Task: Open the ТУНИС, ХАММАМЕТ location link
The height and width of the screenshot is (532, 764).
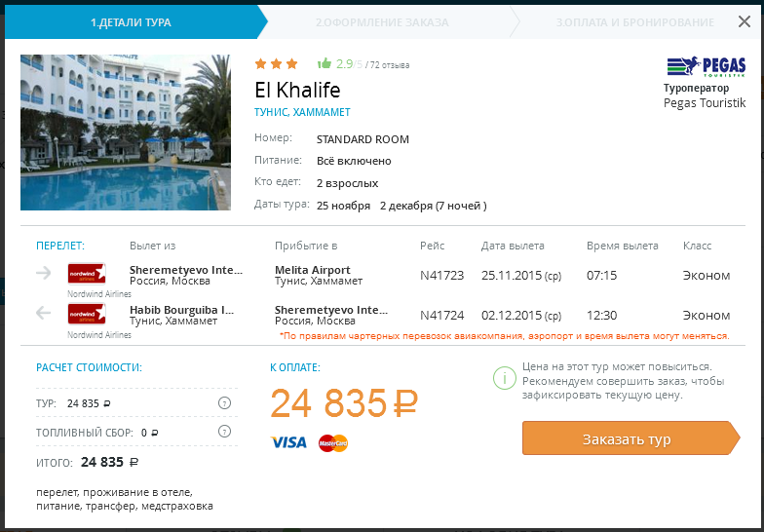Action: [x=302, y=113]
